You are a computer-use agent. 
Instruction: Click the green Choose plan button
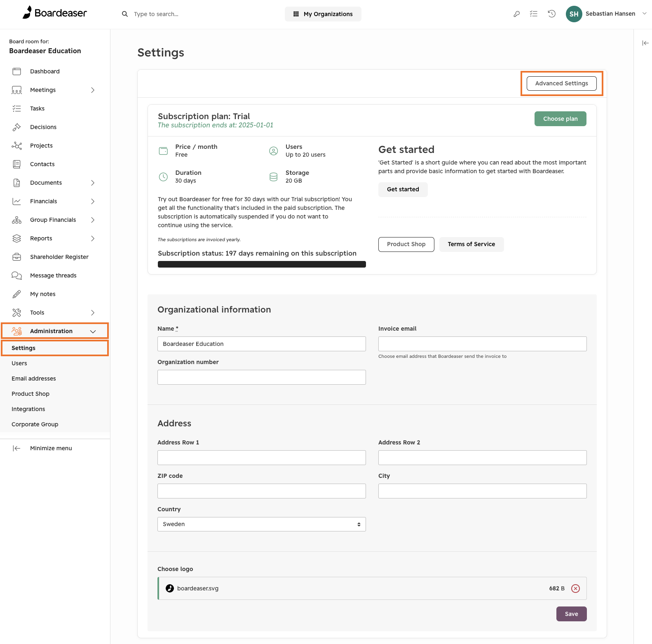point(560,119)
